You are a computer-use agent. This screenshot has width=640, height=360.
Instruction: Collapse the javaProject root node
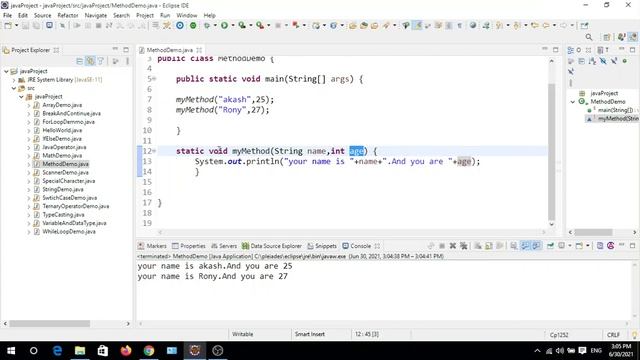pyautogui.click(x=6, y=71)
